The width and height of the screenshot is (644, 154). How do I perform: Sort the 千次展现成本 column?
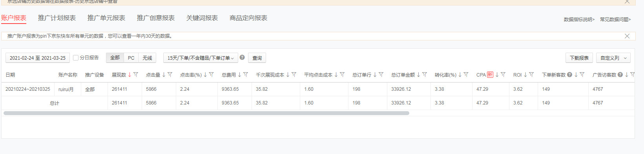[288, 75]
